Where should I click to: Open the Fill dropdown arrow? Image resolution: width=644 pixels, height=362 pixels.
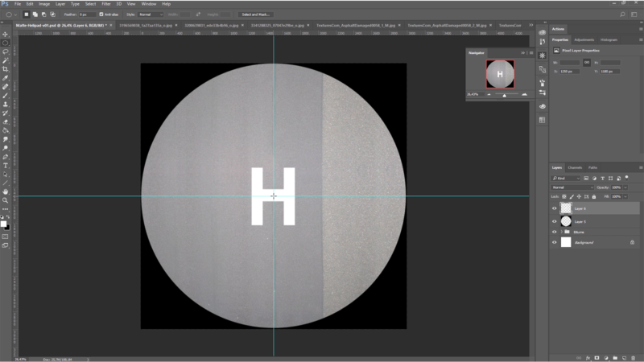pyautogui.click(x=625, y=196)
